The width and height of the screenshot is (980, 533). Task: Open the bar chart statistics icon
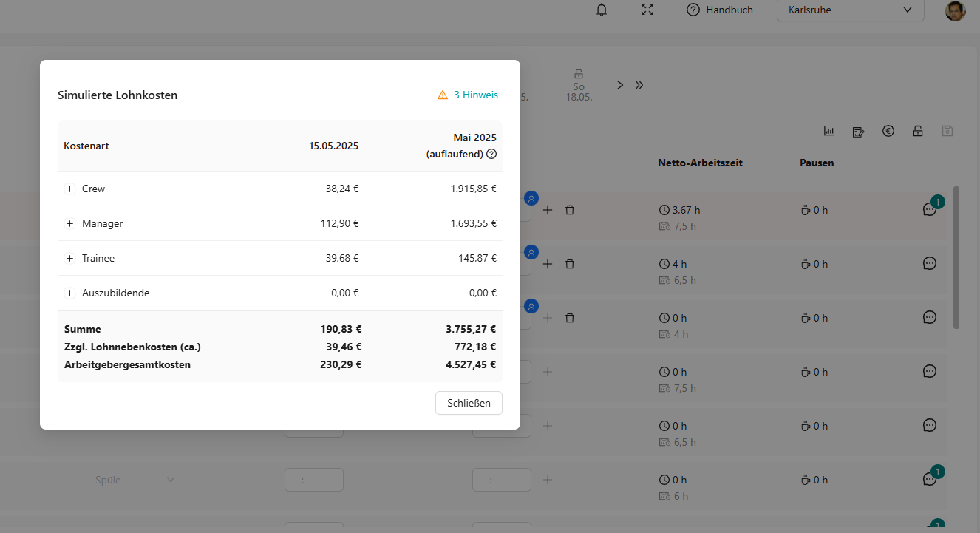point(829,132)
